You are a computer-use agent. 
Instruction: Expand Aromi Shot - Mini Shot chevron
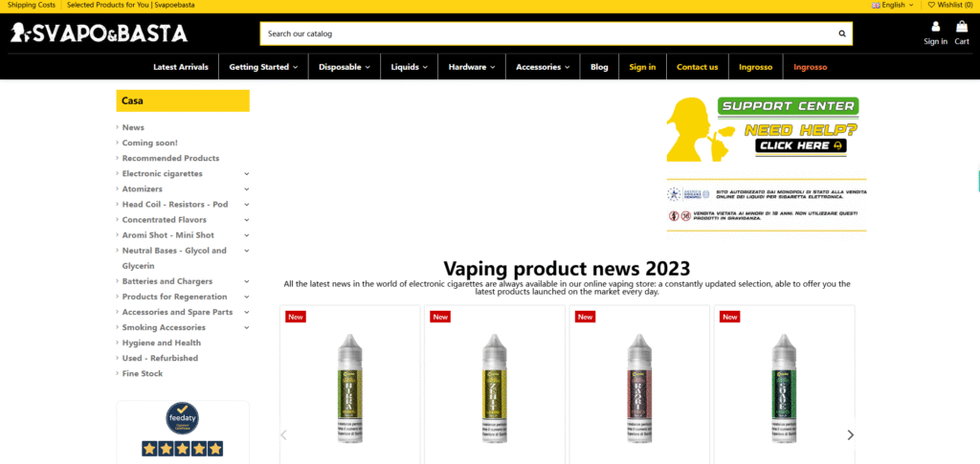coord(247,234)
